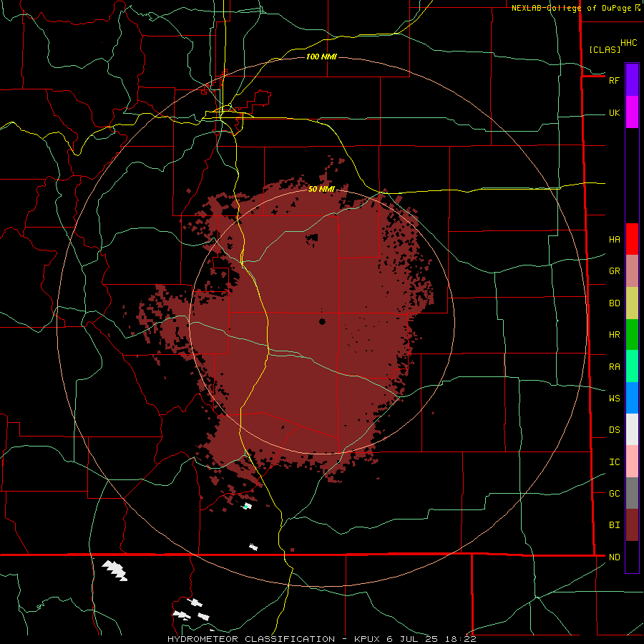Screen dimensions: 644x644
Task: Click the small green RA echo pixel
Action: pos(245,507)
